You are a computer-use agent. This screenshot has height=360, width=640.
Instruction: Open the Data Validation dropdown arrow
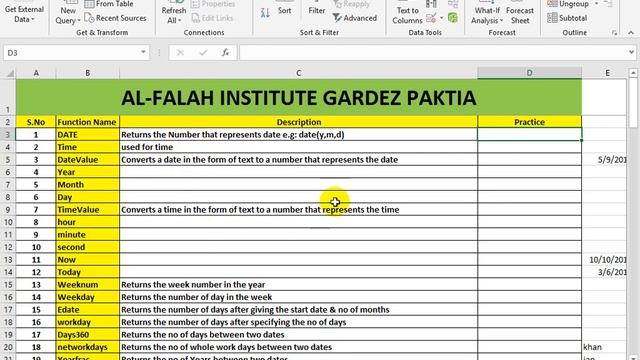[442, 18]
